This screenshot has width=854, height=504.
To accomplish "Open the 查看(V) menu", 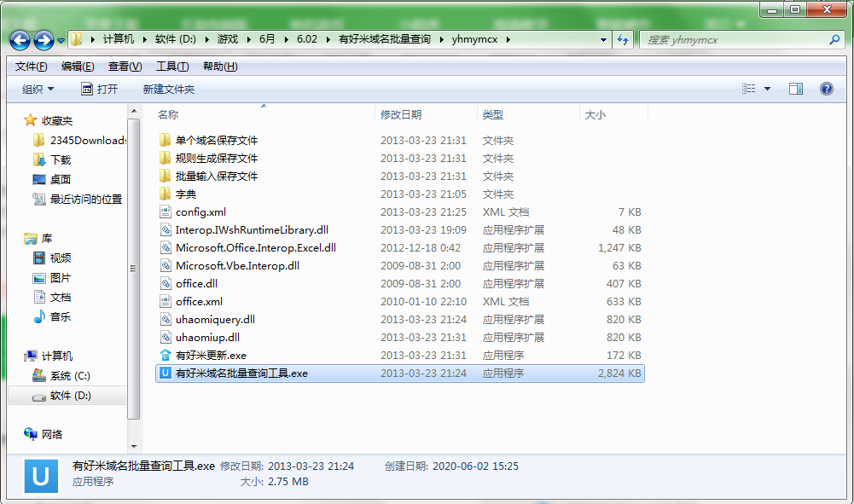I will pyautogui.click(x=125, y=67).
